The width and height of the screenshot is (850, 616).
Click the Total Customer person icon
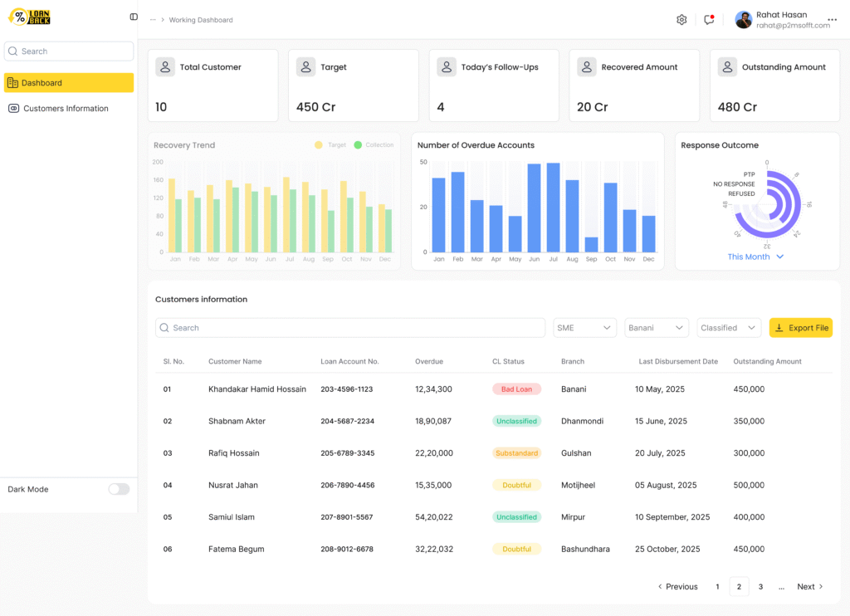tap(165, 67)
